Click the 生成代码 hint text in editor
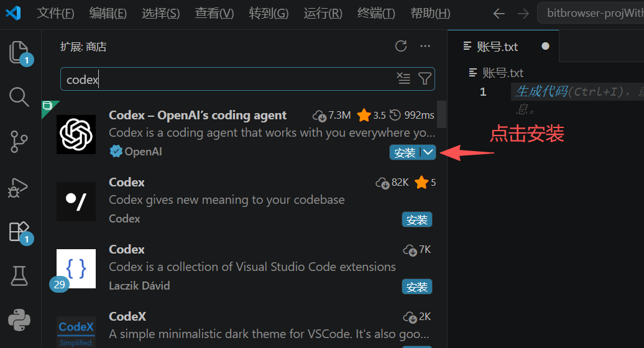 (x=541, y=91)
